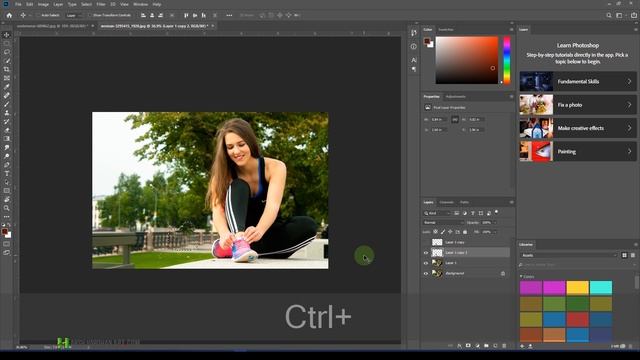
Task: Select the Gradient tool
Action: click(x=7, y=139)
